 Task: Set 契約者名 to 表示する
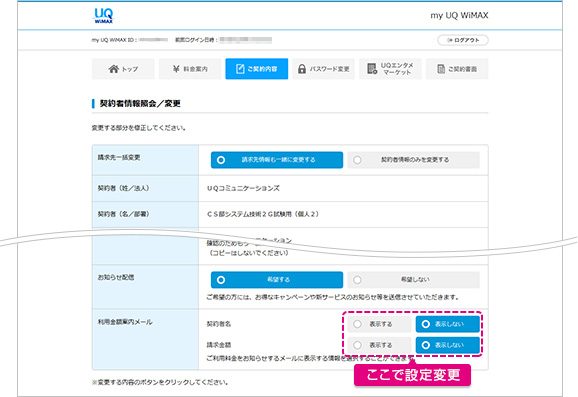click(379, 324)
